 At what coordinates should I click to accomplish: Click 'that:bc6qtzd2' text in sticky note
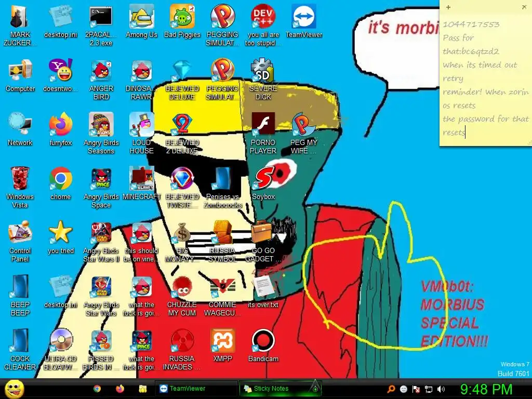pos(471,51)
